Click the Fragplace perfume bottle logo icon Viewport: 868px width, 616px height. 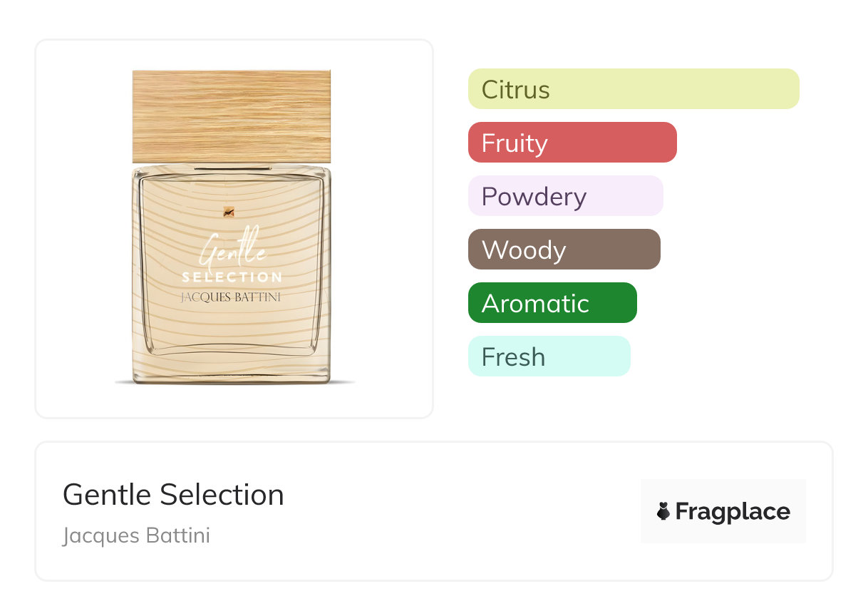pyautogui.click(x=663, y=511)
